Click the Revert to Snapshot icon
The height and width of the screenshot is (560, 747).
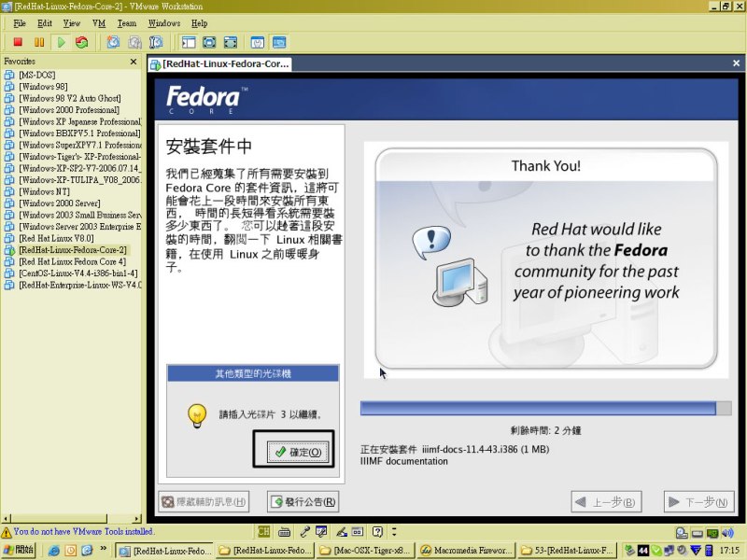click(x=134, y=42)
